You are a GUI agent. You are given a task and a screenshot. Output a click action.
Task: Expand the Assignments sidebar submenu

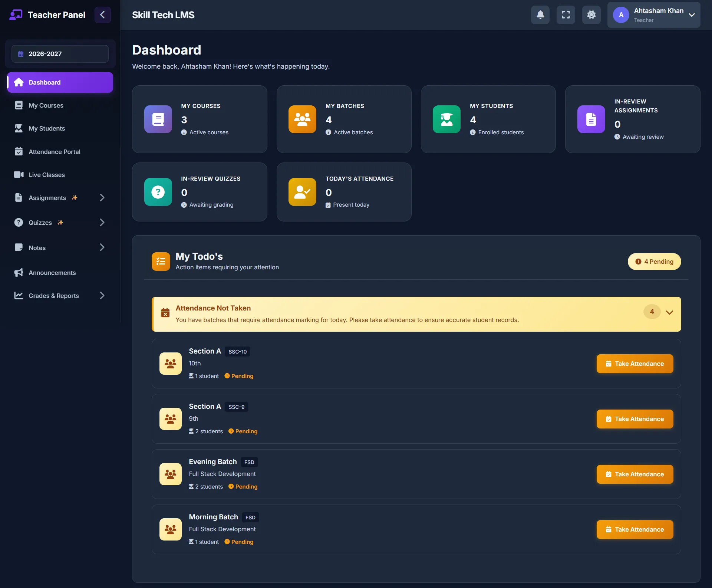pyautogui.click(x=102, y=198)
